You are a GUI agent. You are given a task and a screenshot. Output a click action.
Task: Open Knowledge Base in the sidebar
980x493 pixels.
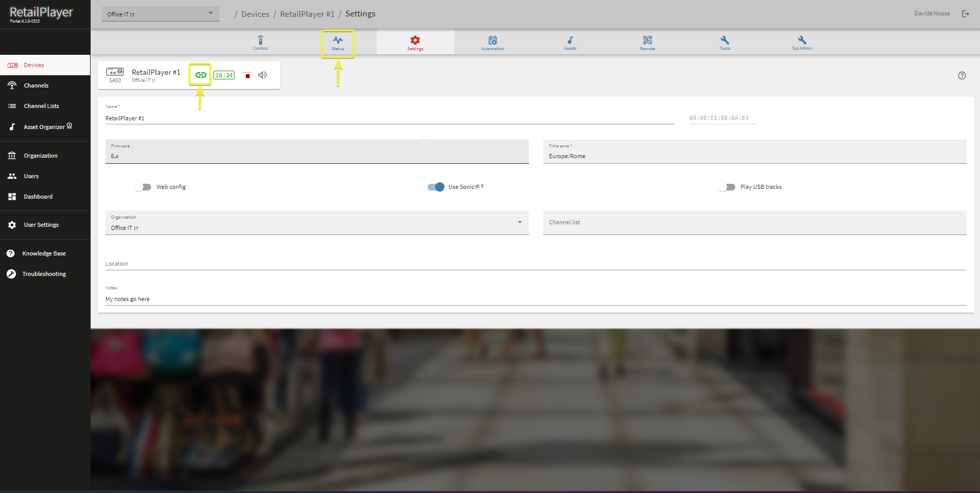(x=44, y=253)
